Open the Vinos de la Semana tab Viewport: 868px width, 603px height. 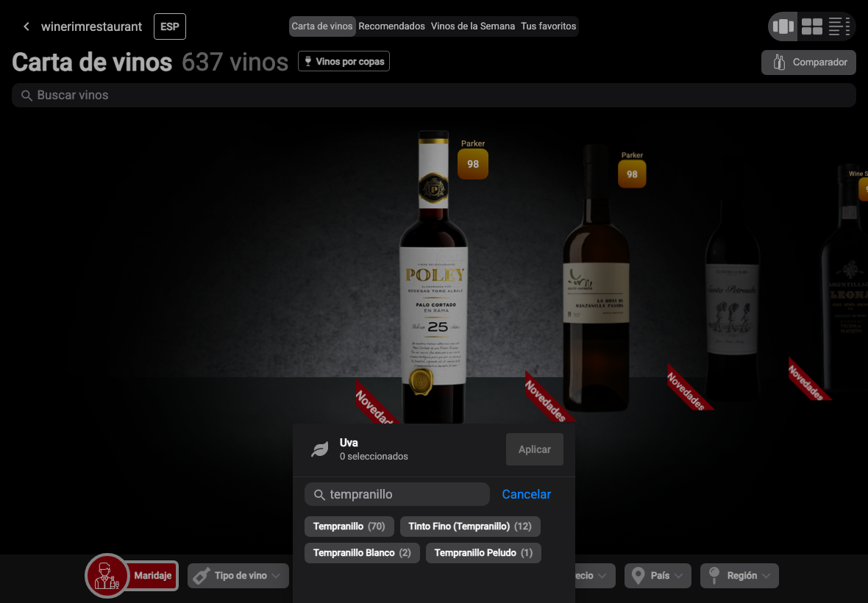pyautogui.click(x=473, y=26)
